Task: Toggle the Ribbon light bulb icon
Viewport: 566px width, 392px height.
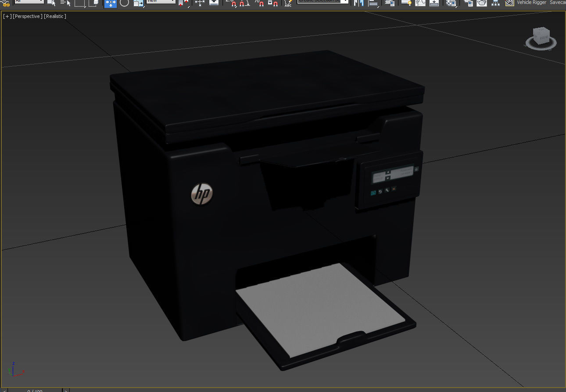Action: pos(406,3)
